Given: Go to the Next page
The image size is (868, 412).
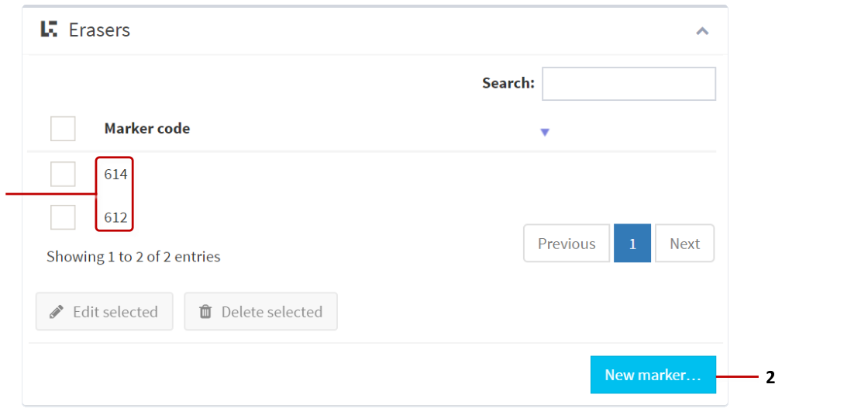Looking at the screenshot, I should click(684, 244).
